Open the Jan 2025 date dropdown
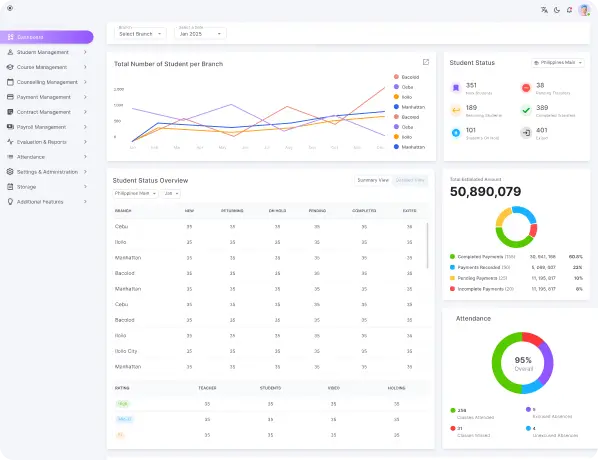The height and width of the screenshot is (460, 598). [x=200, y=34]
